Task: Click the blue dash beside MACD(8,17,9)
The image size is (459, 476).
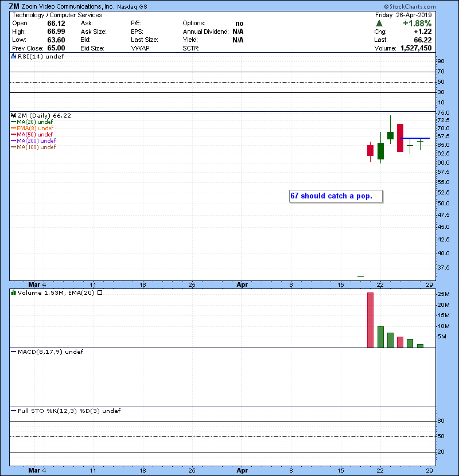Action: pos(13,352)
